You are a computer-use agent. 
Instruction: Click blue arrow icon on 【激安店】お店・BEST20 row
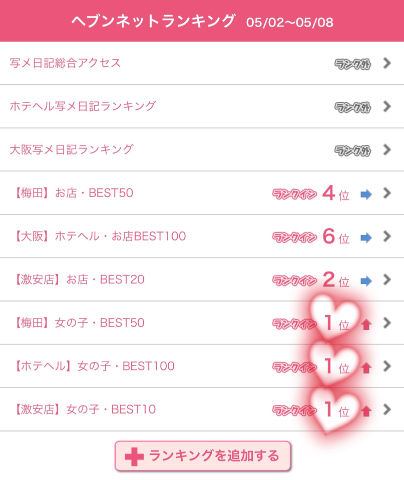click(366, 281)
